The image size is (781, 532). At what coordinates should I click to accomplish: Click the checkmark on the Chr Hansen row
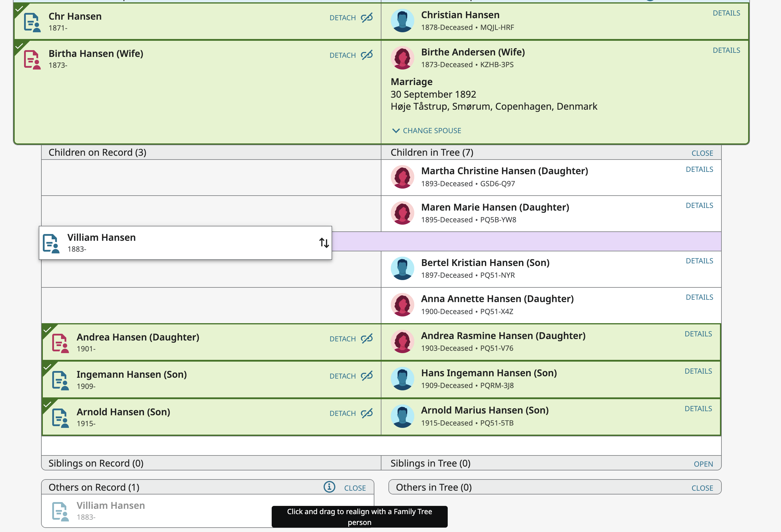tap(19, 9)
